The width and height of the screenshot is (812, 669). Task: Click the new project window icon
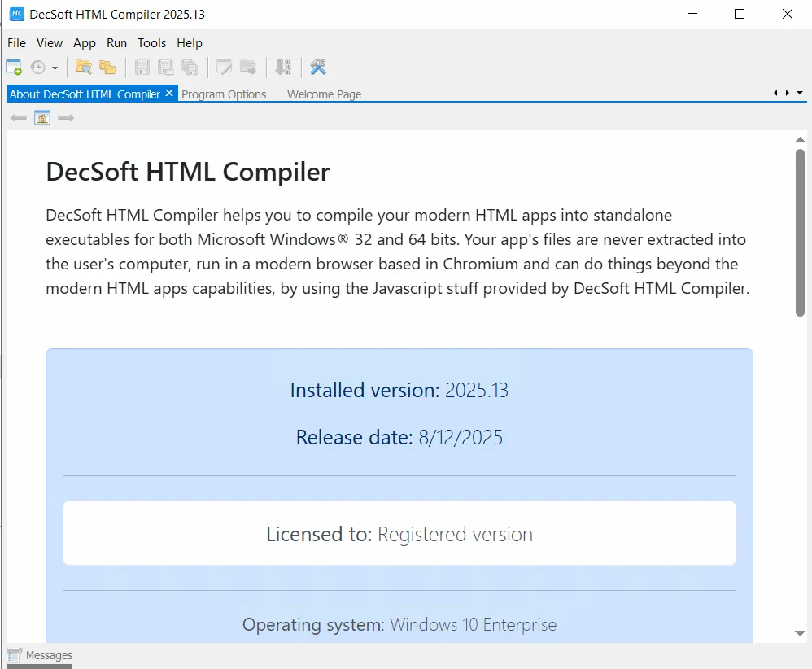pyautogui.click(x=14, y=67)
